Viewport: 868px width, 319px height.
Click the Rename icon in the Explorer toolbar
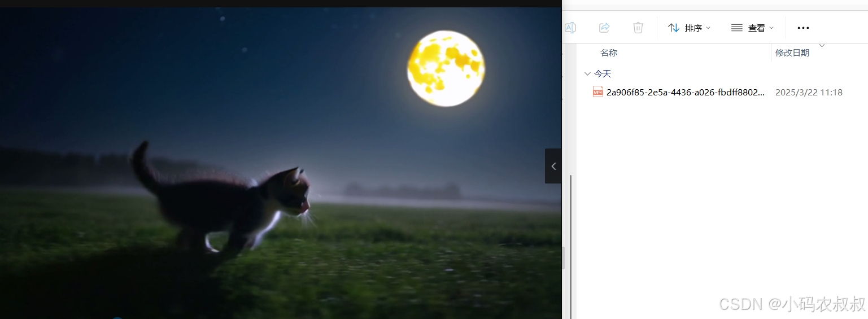(x=570, y=28)
